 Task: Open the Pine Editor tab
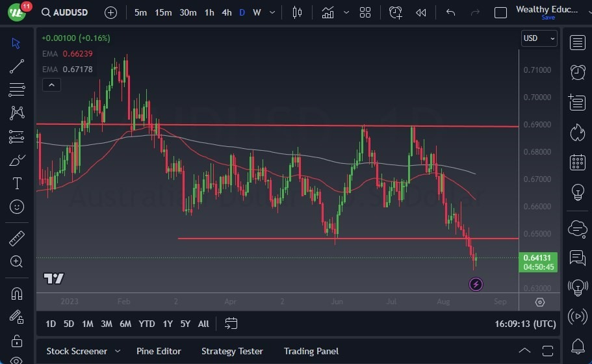[159, 351]
